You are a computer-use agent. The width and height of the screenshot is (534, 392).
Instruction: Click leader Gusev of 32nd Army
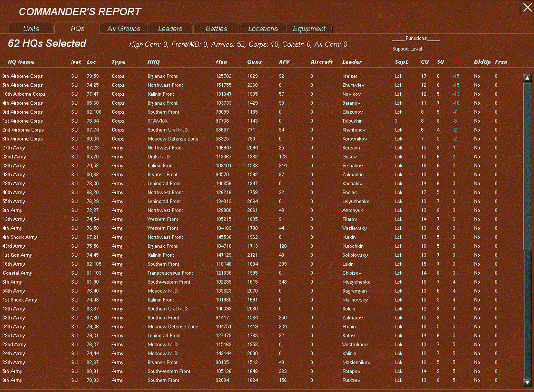tap(349, 156)
